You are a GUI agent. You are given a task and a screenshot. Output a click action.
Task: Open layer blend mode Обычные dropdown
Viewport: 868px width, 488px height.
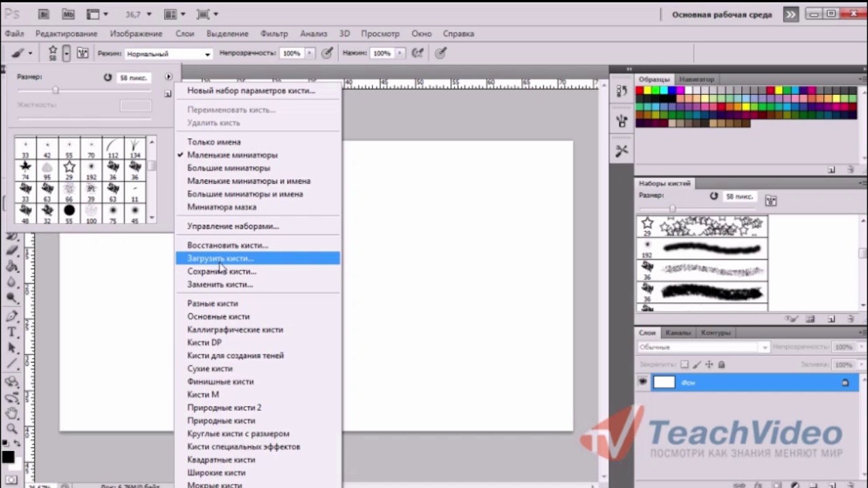pos(703,347)
